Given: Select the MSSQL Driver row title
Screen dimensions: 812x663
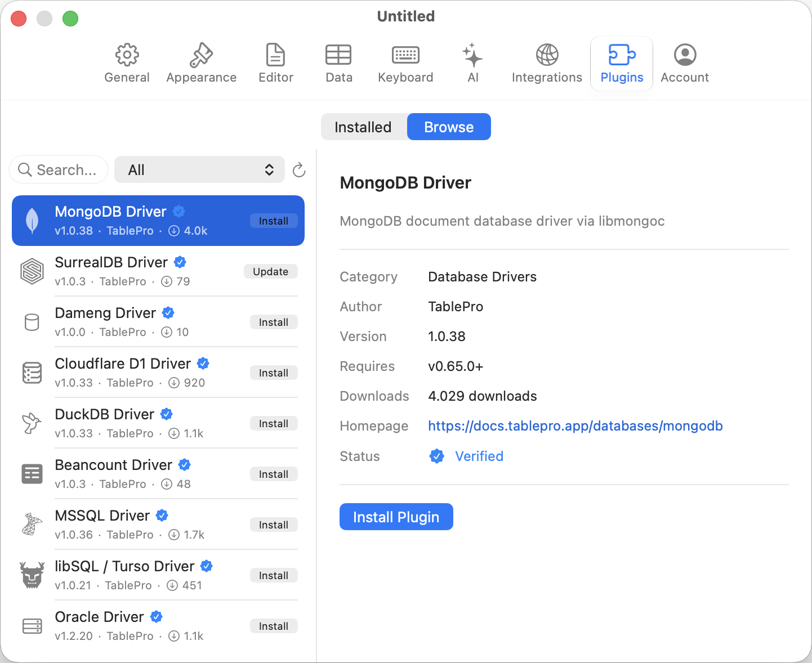Looking at the screenshot, I should coord(102,516).
